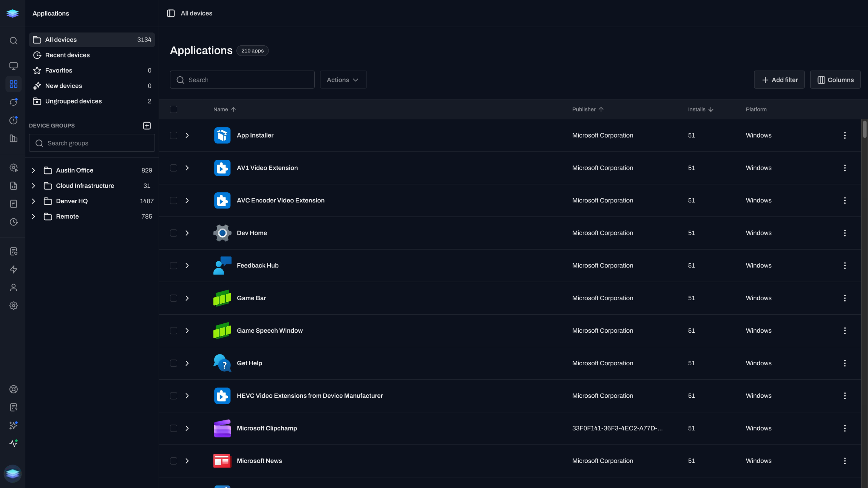Image resolution: width=868 pixels, height=488 pixels.
Task: Open the lightning bolt automation icon
Action: [x=14, y=269]
